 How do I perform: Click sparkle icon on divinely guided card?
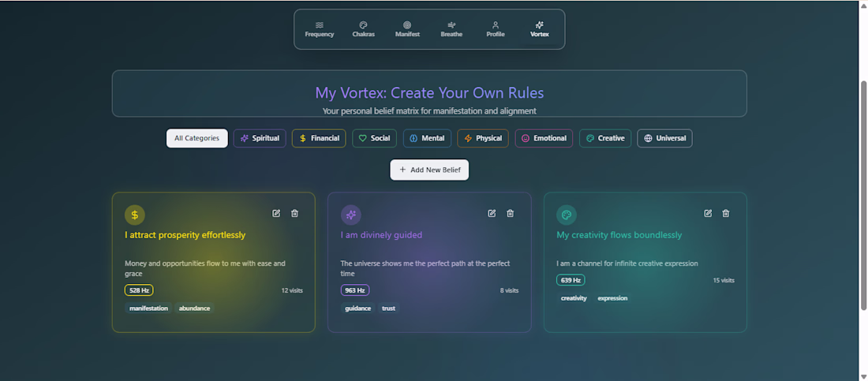[350, 215]
